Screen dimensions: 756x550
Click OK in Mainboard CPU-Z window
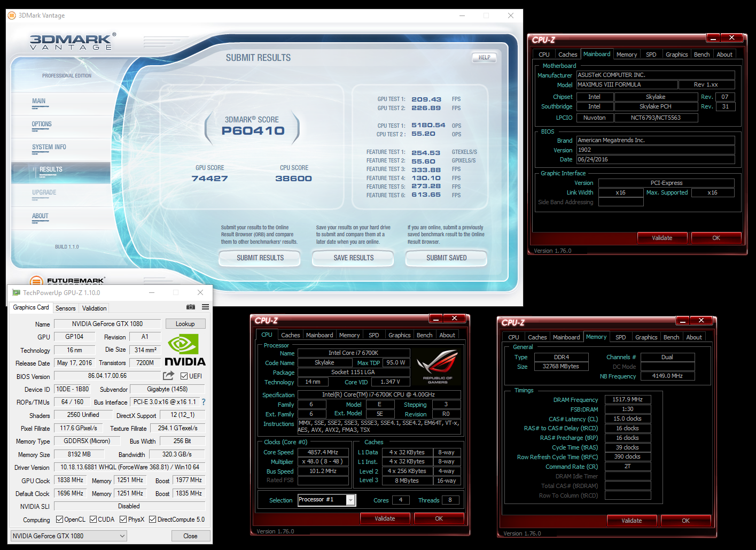716,238
